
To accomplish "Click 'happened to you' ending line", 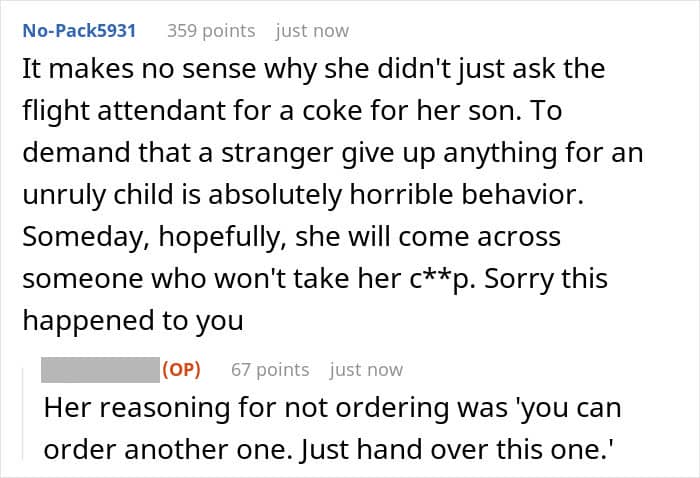I will (133, 320).
